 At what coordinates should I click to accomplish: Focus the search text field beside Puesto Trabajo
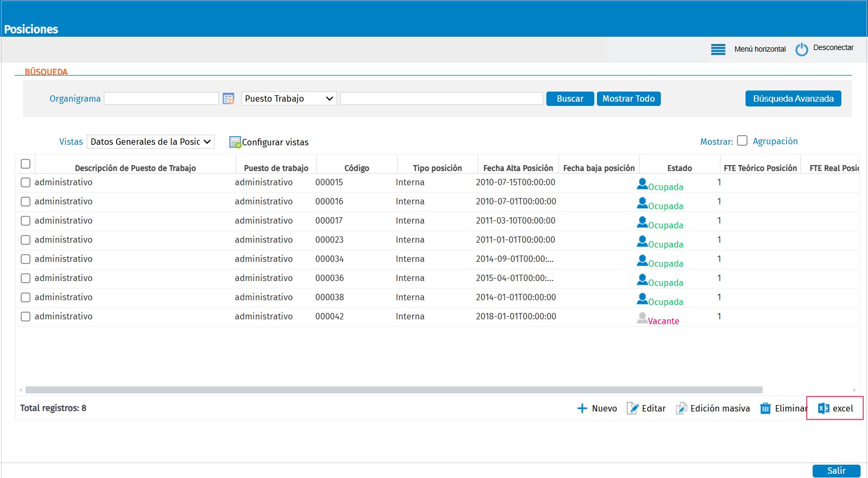pyautogui.click(x=441, y=98)
